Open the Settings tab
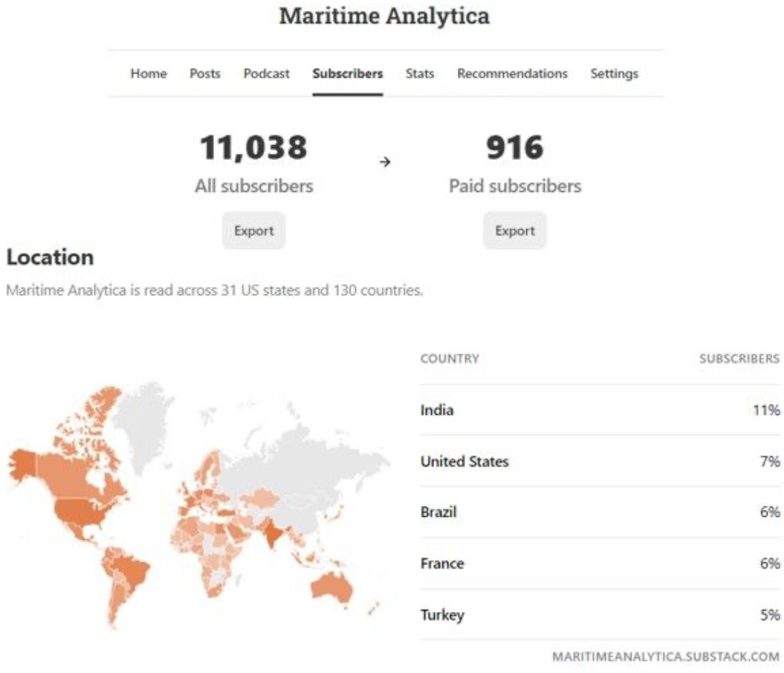The height and width of the screenshot is (673, 784). point(614,74)
